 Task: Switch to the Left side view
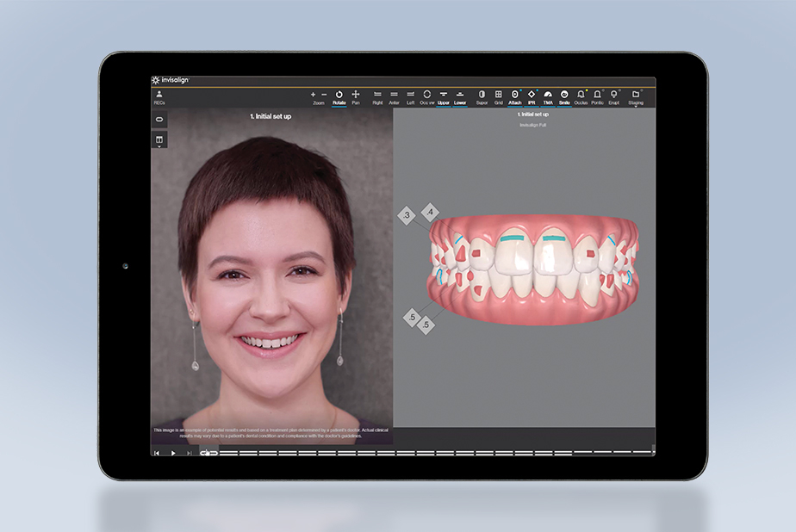pyautogui.click(x=410, y=96)
